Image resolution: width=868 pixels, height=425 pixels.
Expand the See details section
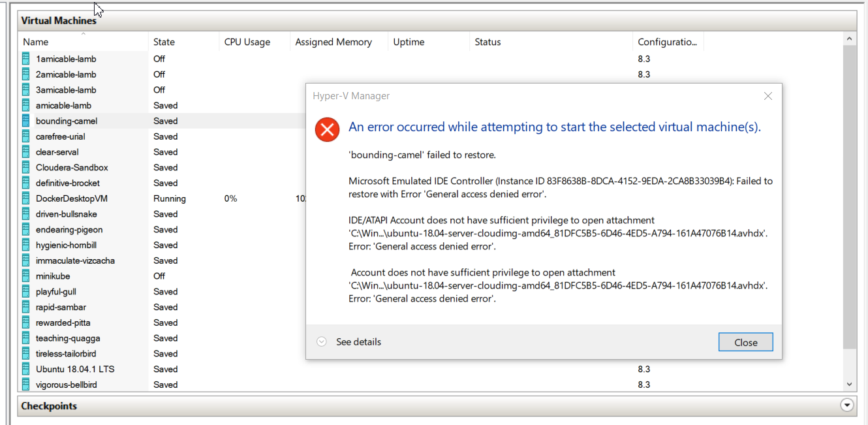(x=321, y=341)
